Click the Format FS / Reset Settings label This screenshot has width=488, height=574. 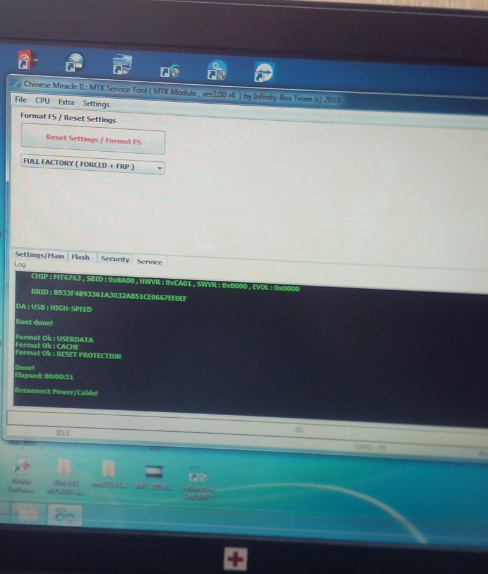[x=68, y=118]
